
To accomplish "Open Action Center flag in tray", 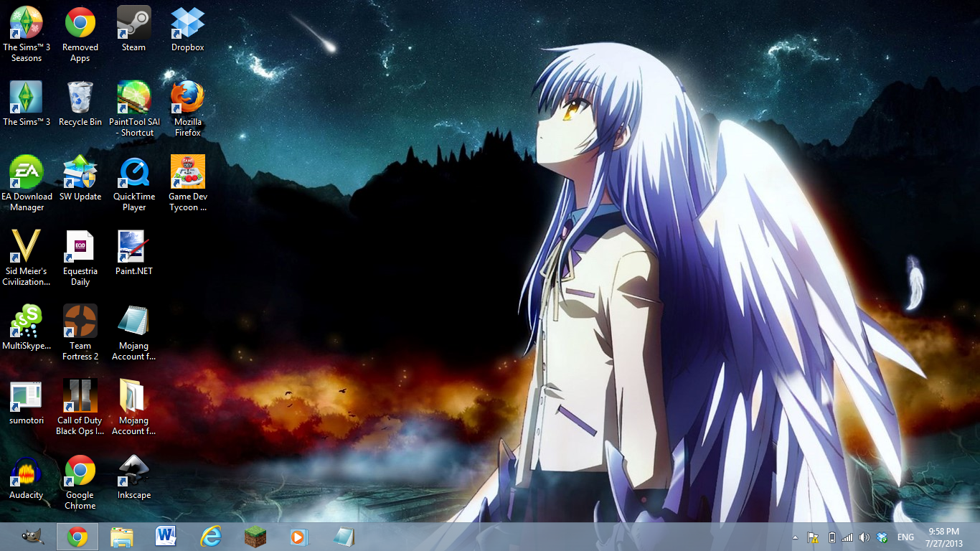I will (813, 537).
